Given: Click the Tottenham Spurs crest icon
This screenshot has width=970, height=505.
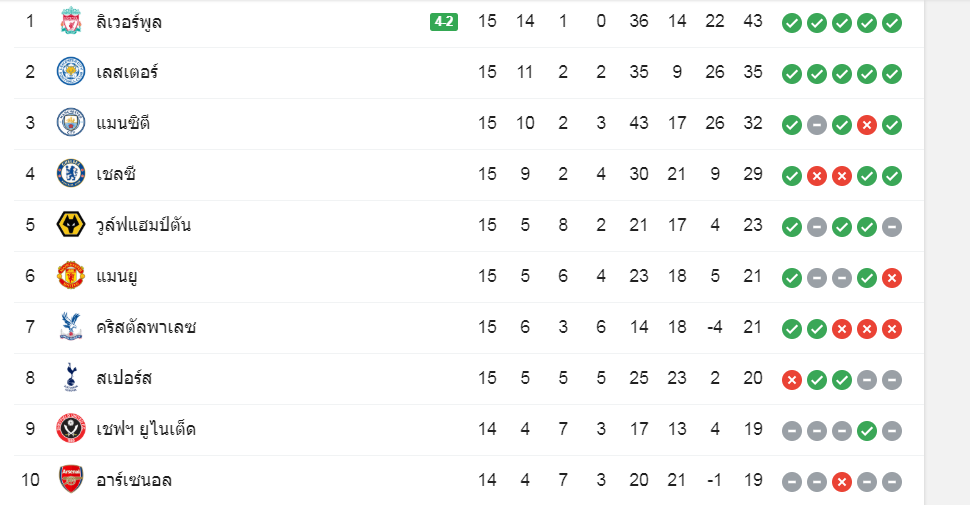Looking at the screenshot, I should pos(71,378).
